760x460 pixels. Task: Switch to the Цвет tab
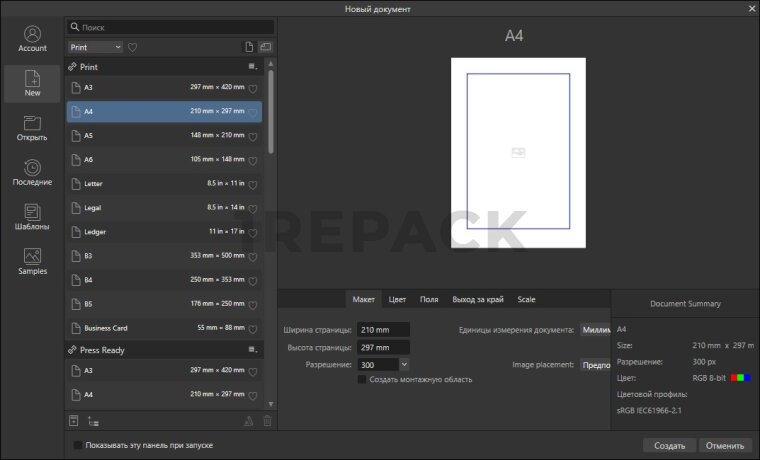397,299
